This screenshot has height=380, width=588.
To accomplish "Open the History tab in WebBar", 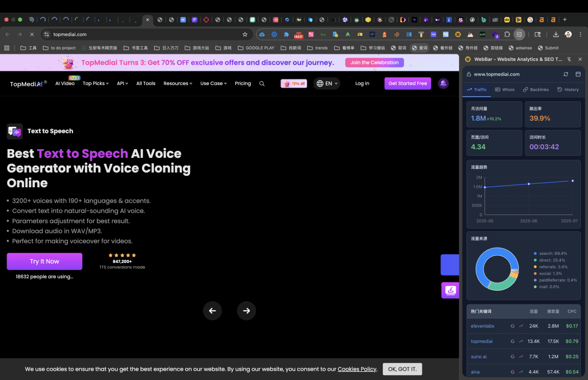I will coord(568,90).
